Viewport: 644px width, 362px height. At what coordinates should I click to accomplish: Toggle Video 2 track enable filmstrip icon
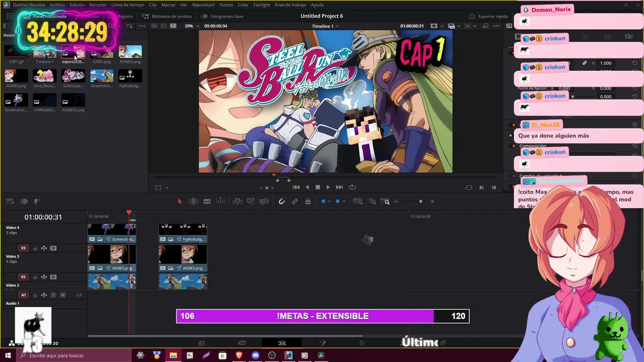click(x=53, y=277)
